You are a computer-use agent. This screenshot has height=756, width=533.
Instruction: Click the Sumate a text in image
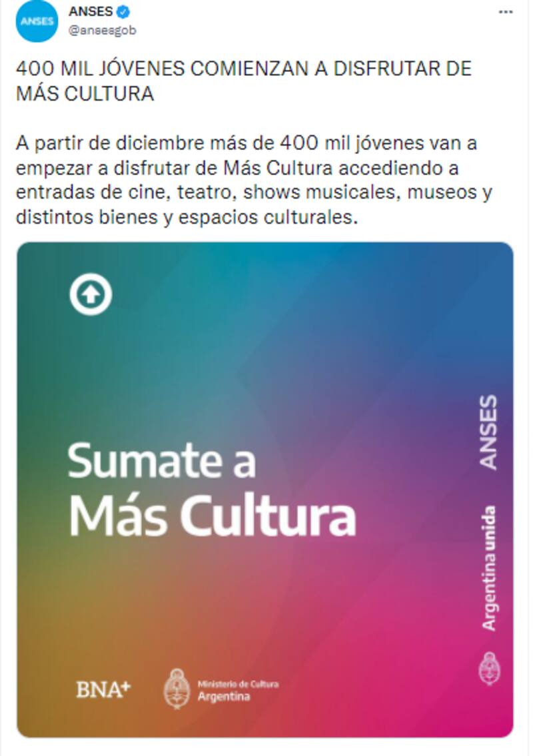tap(162, 461)
